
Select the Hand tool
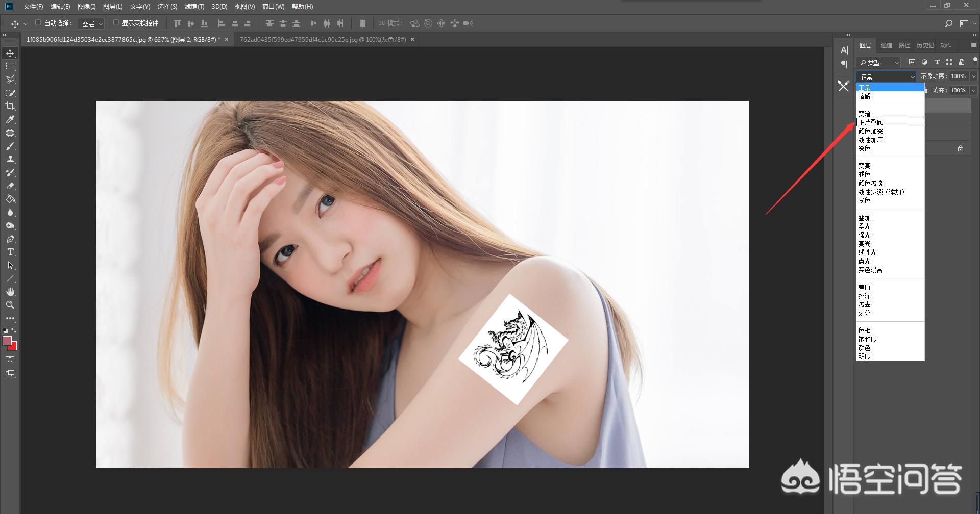click(x=10, y=292)
